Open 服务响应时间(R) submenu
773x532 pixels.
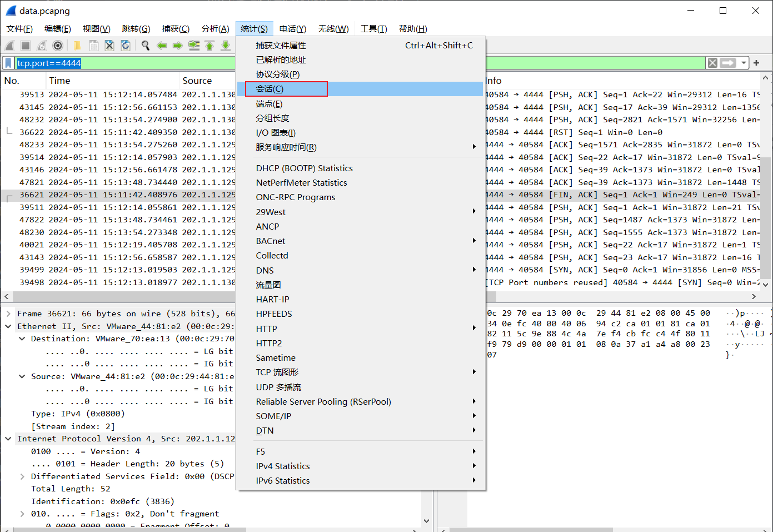point(360,147)
